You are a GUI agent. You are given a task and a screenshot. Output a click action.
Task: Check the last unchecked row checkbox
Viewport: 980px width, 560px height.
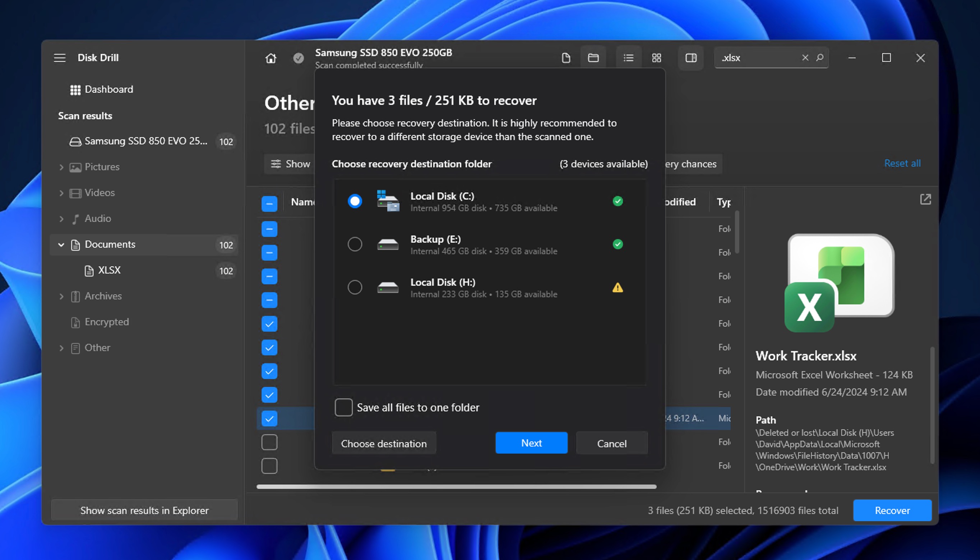point(269,466)
